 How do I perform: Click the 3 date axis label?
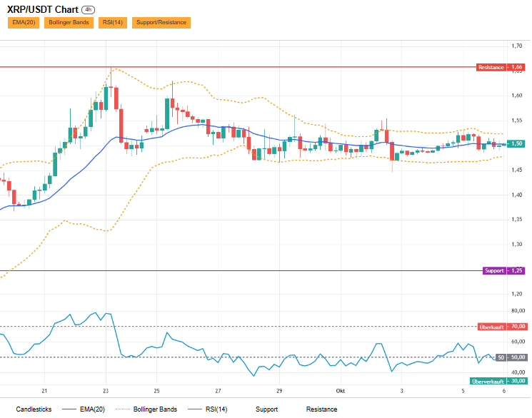click(402, 391)
